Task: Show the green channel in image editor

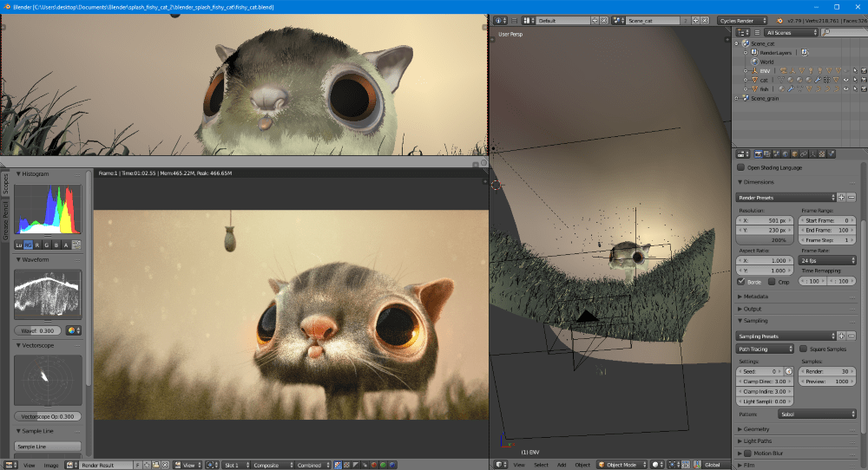Action: pos(383,465)
